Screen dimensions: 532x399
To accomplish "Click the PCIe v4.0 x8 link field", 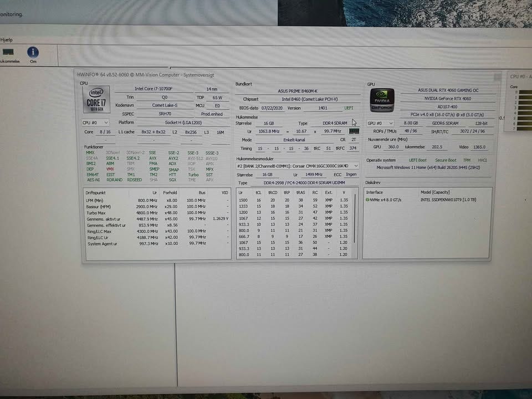I will point(448,115).
